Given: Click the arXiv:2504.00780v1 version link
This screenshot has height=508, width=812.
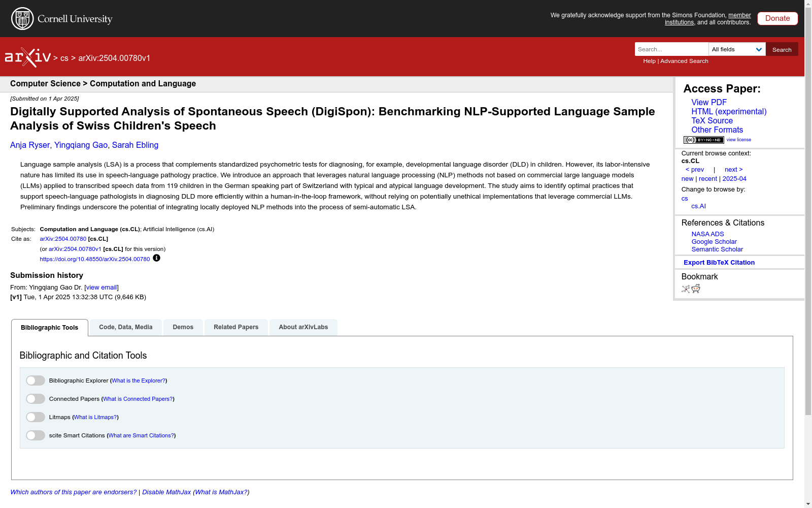Looking at the screenshot, I should tap(75, 249).
